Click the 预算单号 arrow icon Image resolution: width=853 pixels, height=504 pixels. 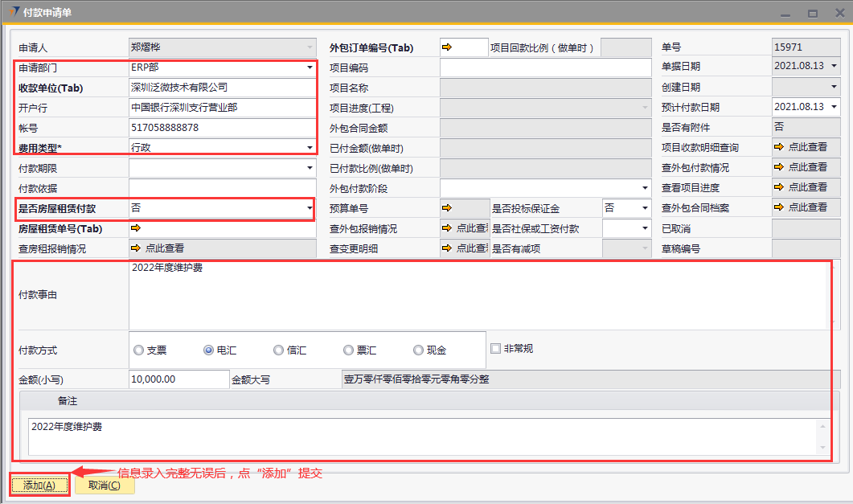[x=448, y=207]
